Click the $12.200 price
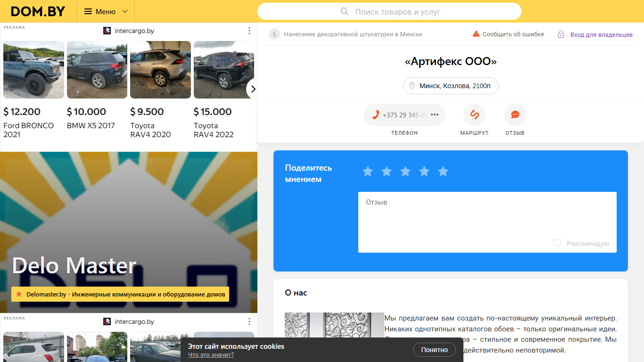 pos(22,112)
